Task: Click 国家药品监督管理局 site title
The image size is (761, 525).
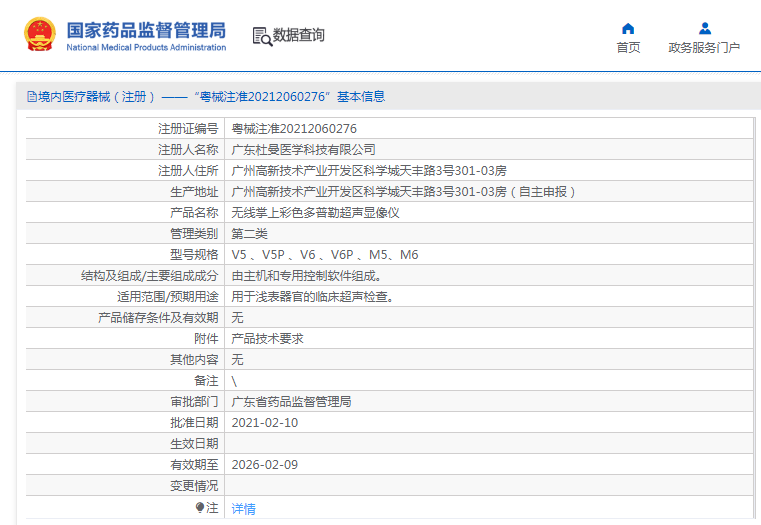Action: pyautogui.click(x=146, y=30)
